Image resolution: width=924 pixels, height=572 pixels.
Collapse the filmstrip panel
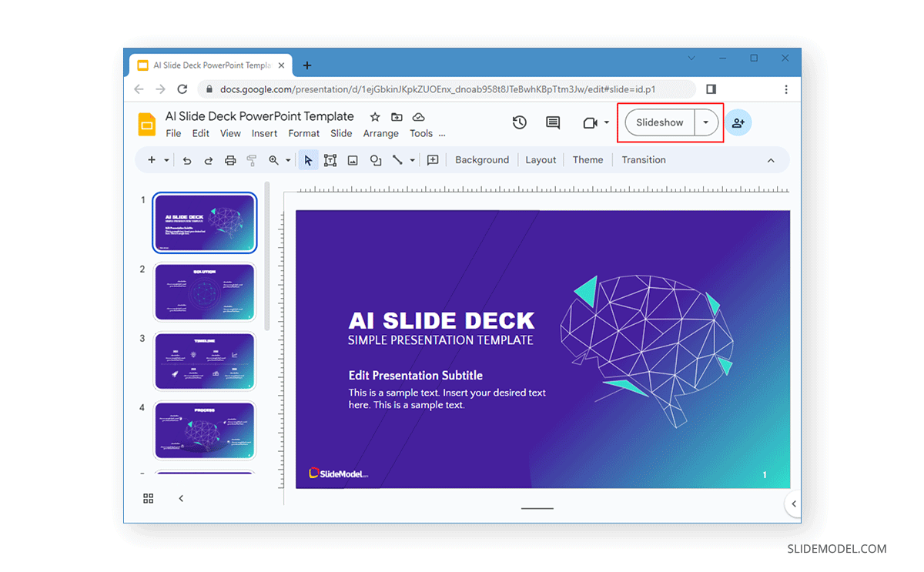tap(180, 498)
